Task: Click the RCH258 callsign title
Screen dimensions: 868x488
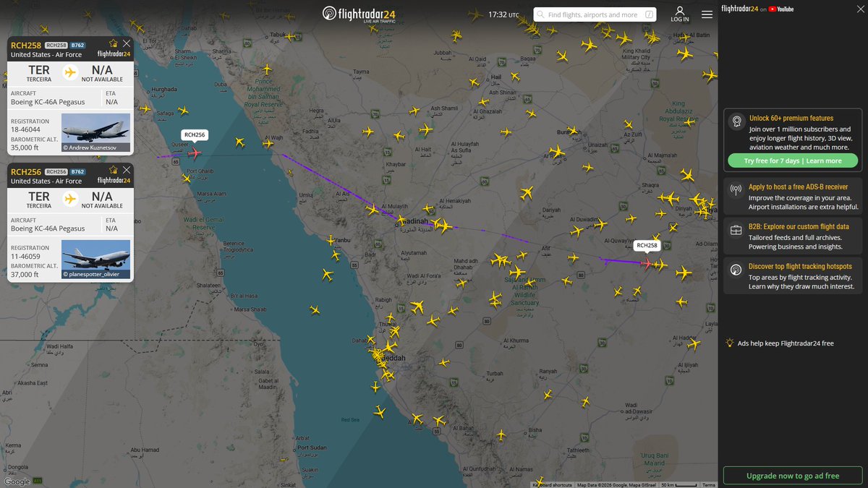Action: (26, 46)
